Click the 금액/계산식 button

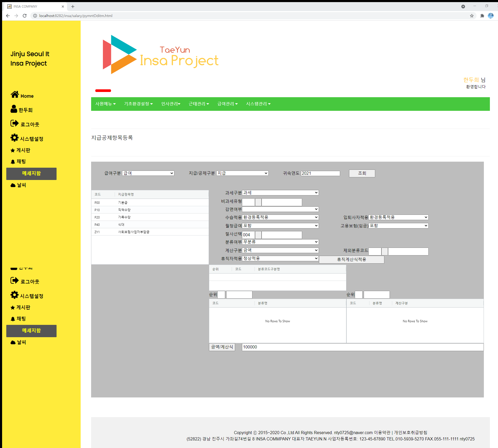click(x=222, y=347)
